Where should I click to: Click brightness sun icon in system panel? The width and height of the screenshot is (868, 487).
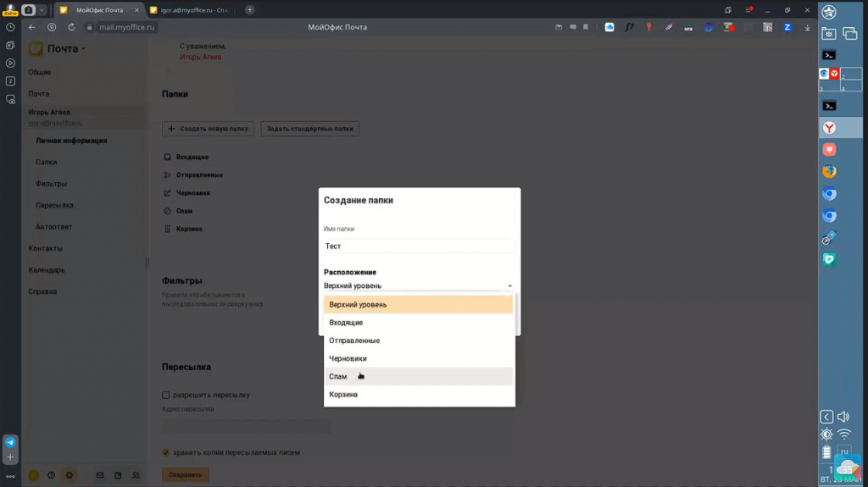826,434
